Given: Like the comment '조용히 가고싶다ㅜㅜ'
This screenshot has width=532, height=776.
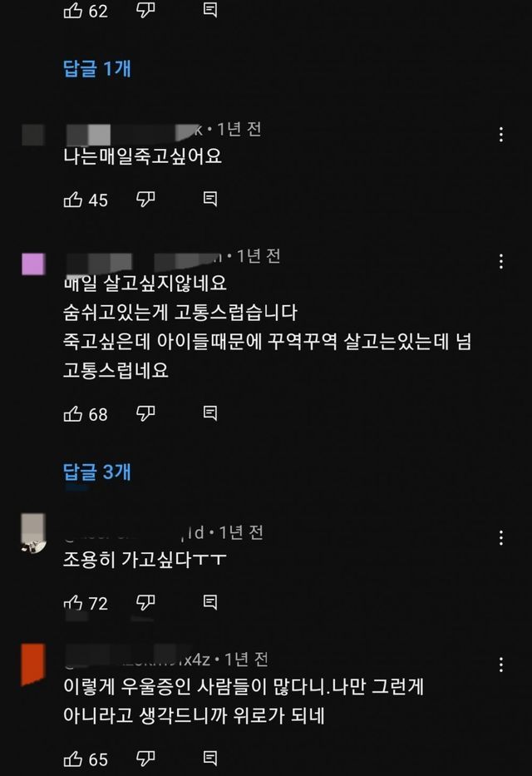Looking at the screenshot, I should click(x=72, y=603).
